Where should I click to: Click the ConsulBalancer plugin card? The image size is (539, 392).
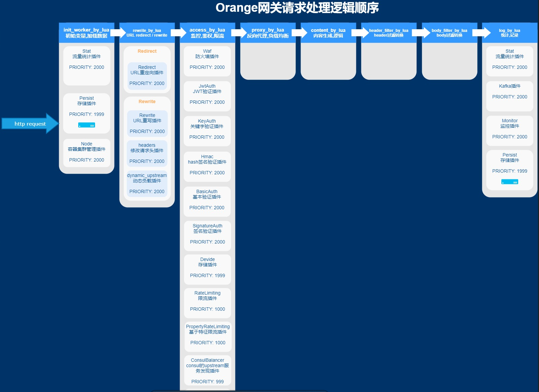click(x=208, y=371)
